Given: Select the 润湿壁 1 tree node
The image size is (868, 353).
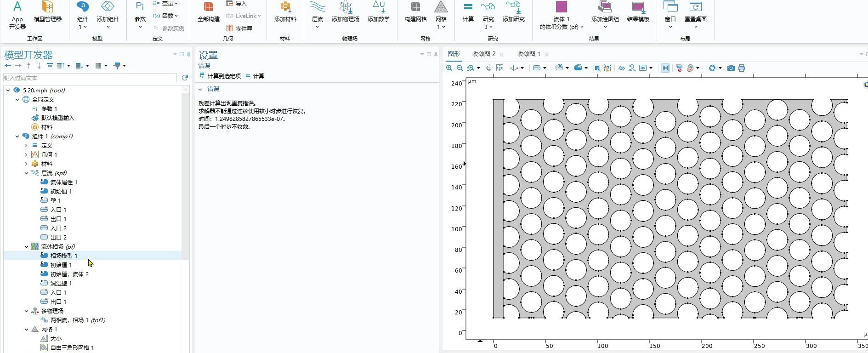Looking at the screenshot, I should click(61, 284).
